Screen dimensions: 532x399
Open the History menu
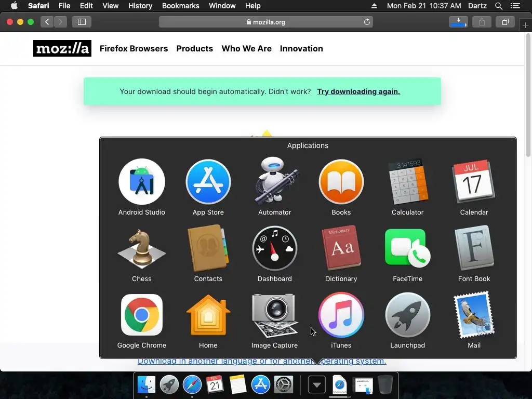pyautogui.click(x=140, y=6)
